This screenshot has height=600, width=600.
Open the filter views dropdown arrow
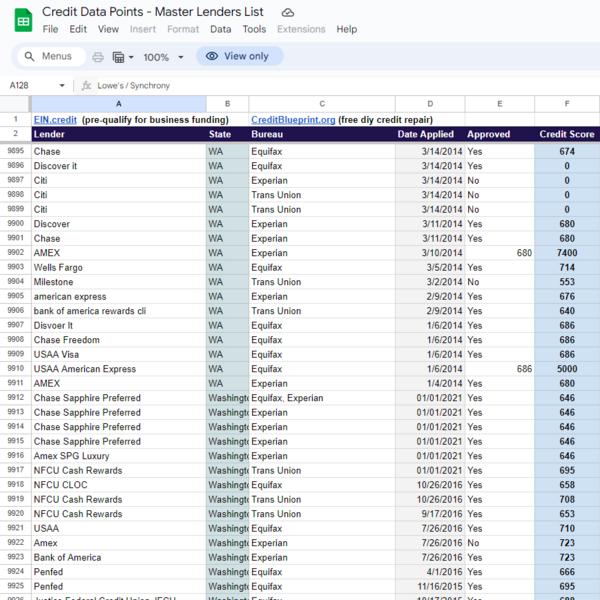tap(131, 57)
